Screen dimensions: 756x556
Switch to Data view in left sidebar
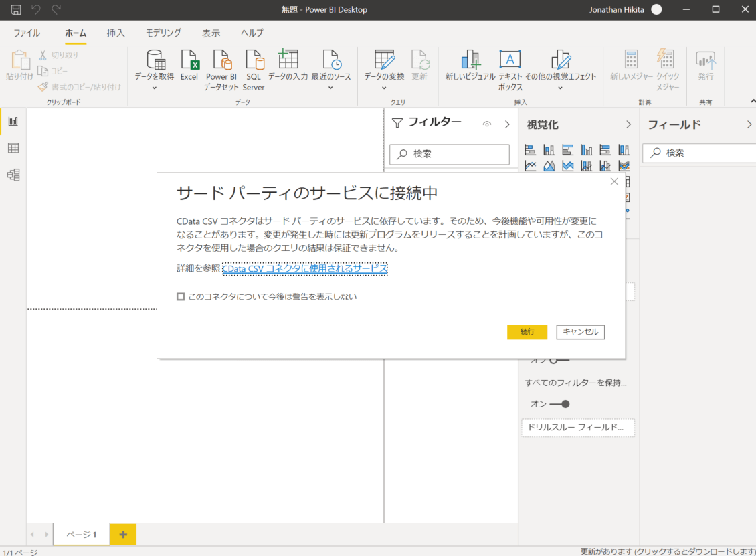(x=13, y=148)
